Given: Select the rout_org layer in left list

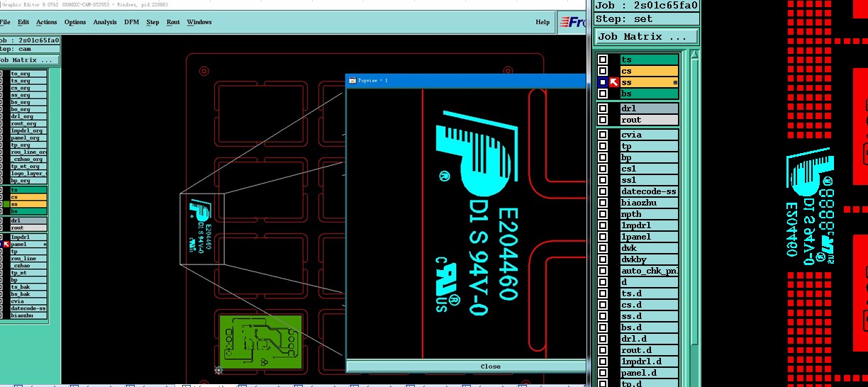Looking at the screenshot, I should click(28, 123).
